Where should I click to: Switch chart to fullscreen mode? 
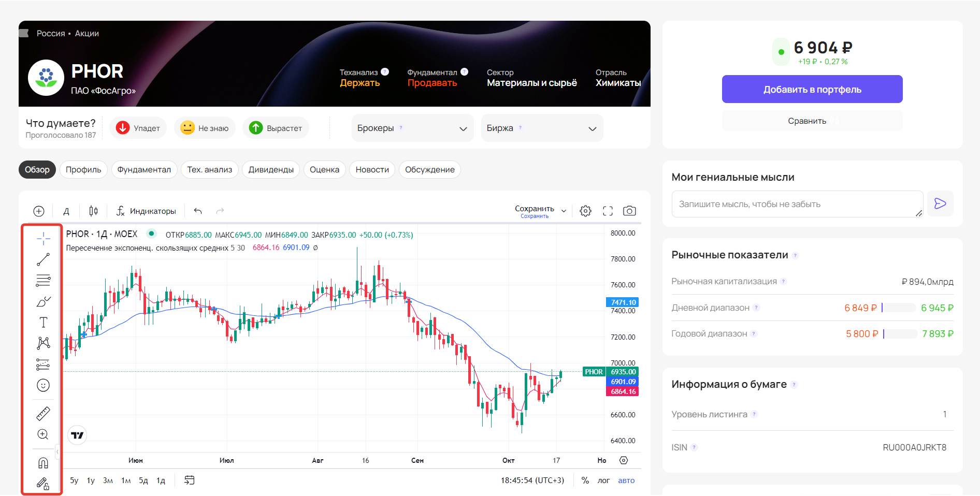tap(608, 211)
